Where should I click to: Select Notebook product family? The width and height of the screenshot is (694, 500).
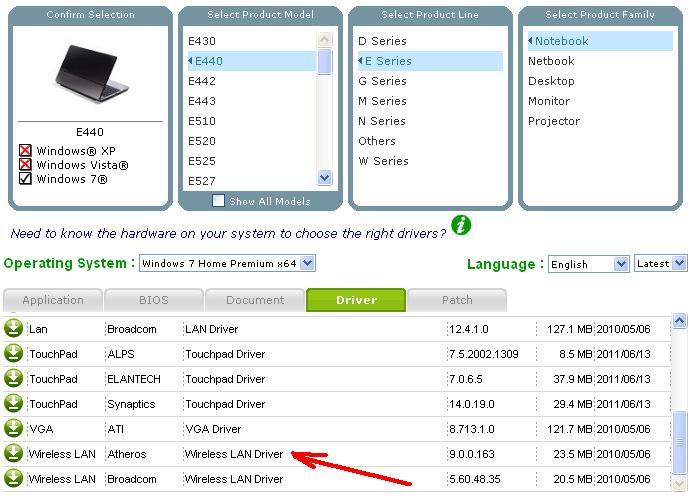[600, 41]
